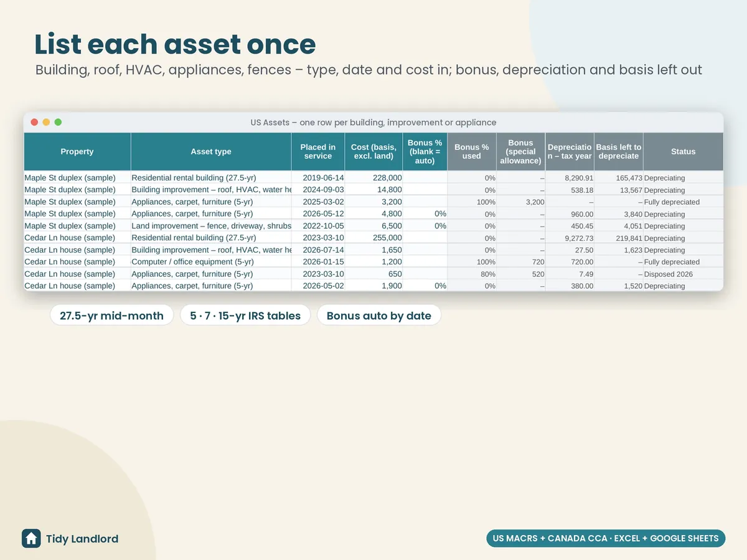Viewport: 747px width, 560px height.
Task: Click the Tidy Landlord house logo icon
Action: (31, 538)
